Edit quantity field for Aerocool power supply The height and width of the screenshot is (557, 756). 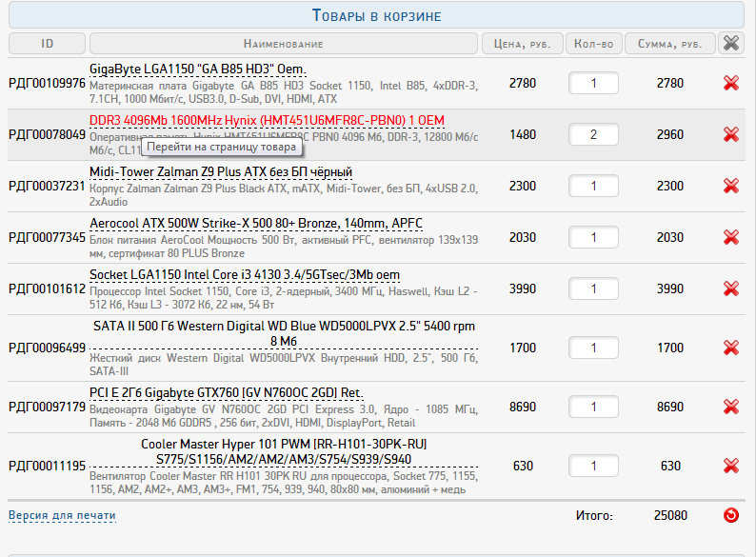[x=593, y=237]
